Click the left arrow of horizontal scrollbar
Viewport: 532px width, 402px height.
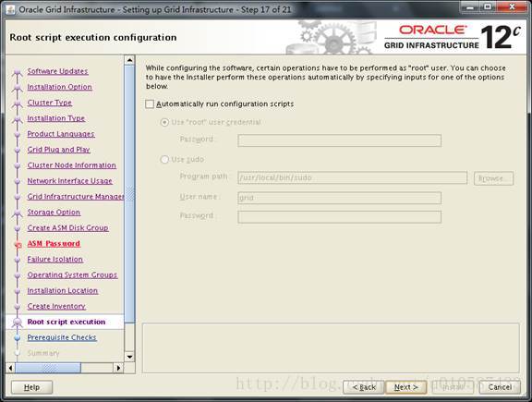point(10,368)
